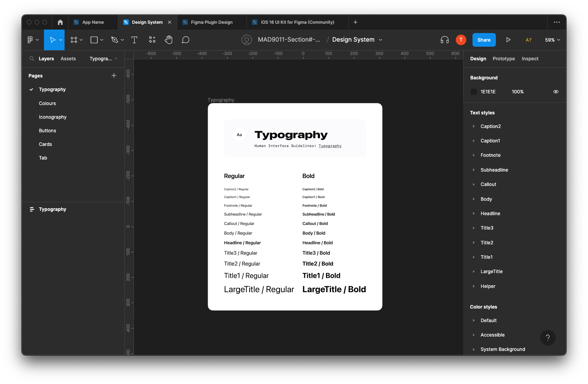
Task: Select the Hand tool
Action: point(168,40)
